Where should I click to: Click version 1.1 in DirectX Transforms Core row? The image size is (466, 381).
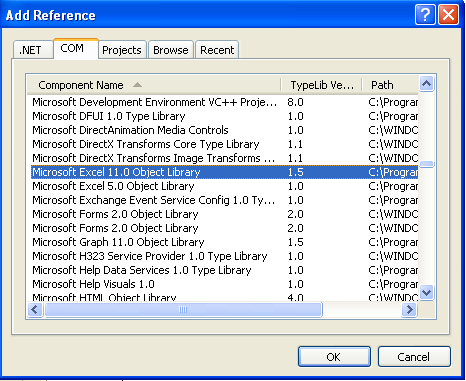pos(295,144)
